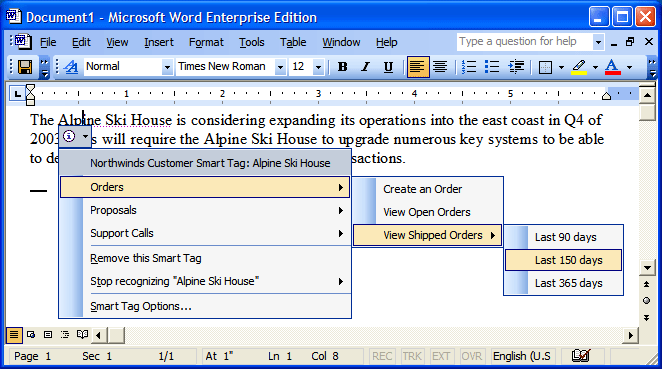Open the Tools menu
This screenshot has height=369, width=662.
[x=252, y=42]
